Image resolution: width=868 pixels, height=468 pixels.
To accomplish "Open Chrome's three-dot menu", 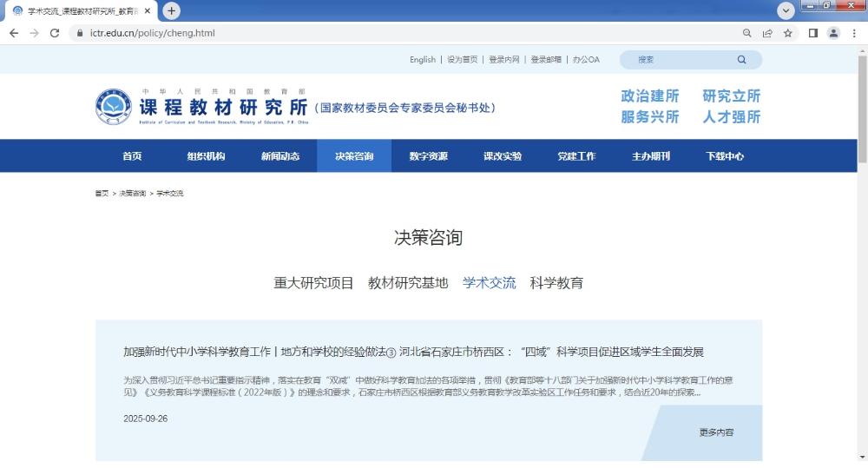I will coord(853,33).
